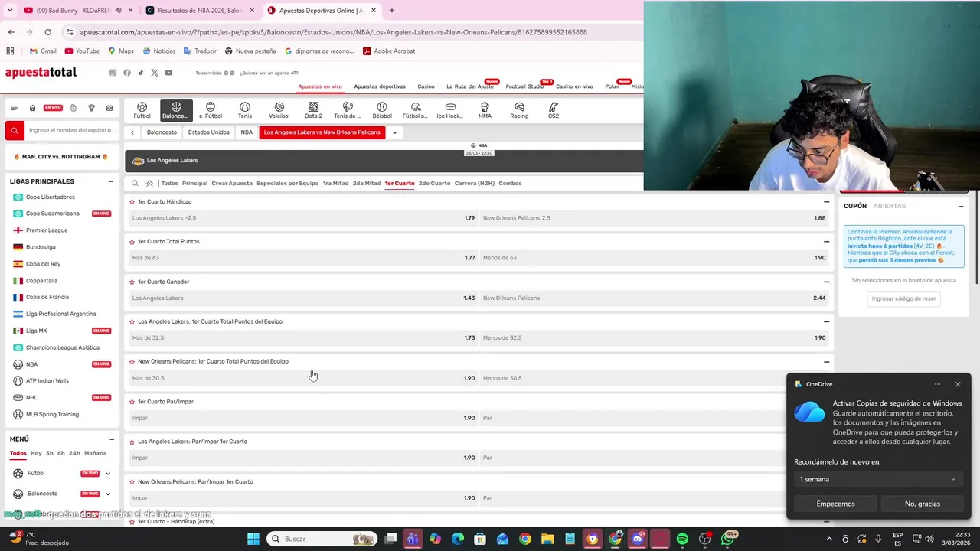Select the NBA breadcrumb
Viewport: 980px width, 551px height.
[x=247, y=132]
